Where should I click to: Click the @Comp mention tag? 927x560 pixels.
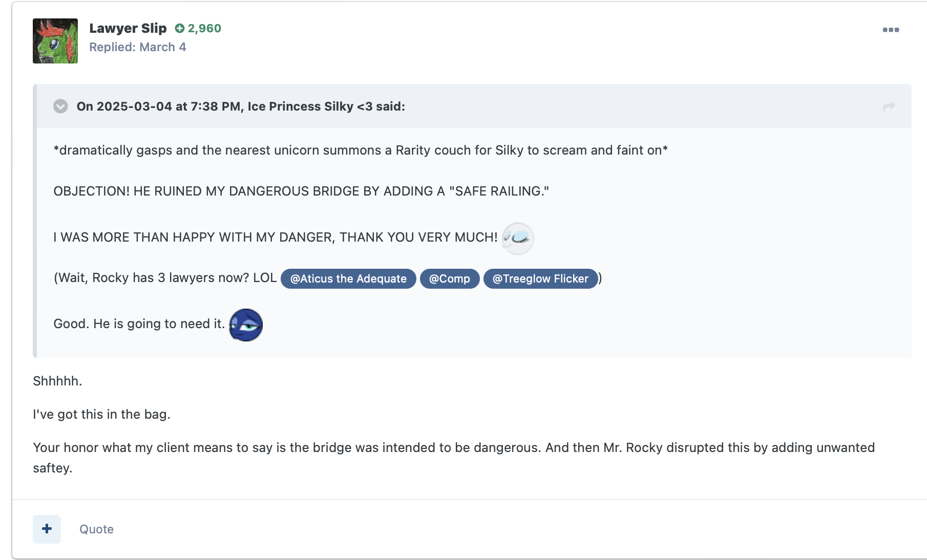[x=449, y=278]
